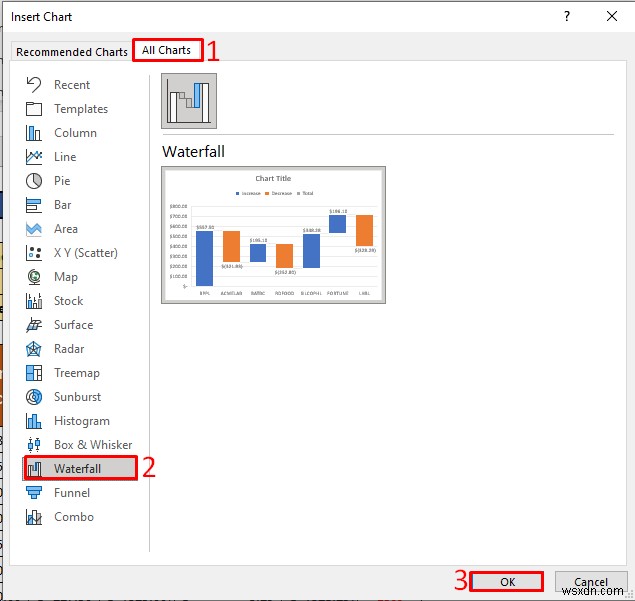The width and height of the screenshot is (635, 601).
Task: Click the Treemap chart icon
Action: 34,373
